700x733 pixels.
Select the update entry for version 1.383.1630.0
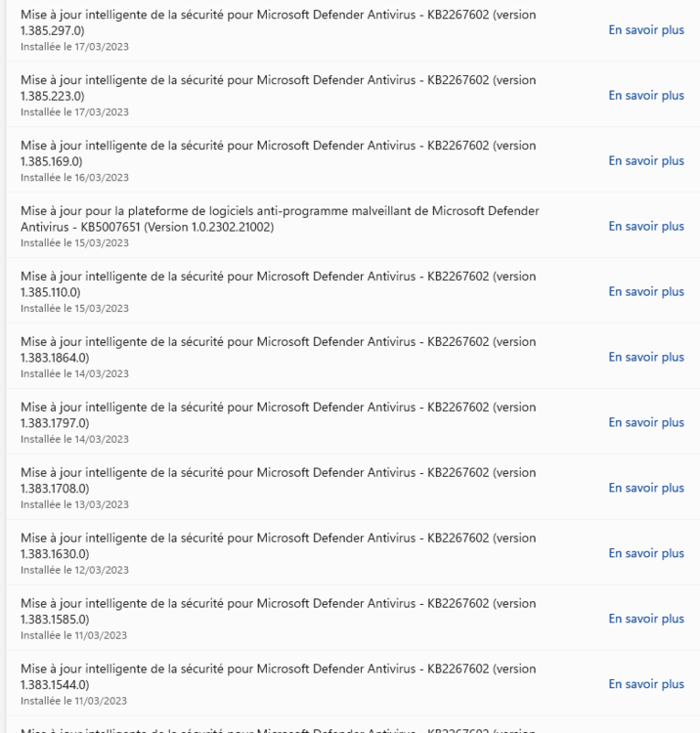pyautogui.click(x=279, y=545)
